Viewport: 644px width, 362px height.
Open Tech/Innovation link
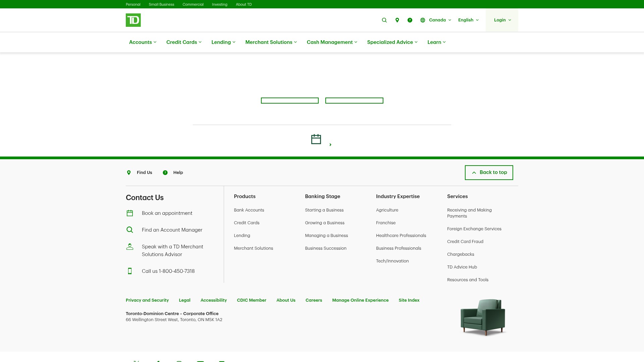coord(392,261)
